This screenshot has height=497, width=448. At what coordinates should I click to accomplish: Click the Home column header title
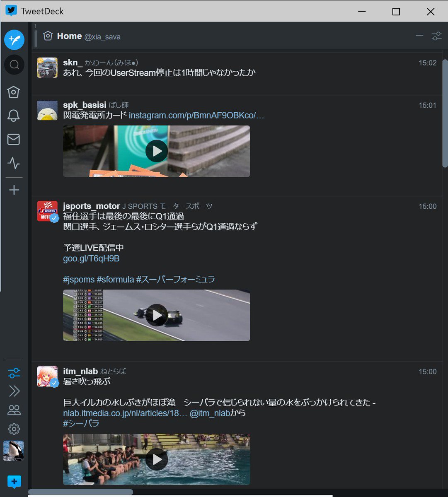[69, 36]
